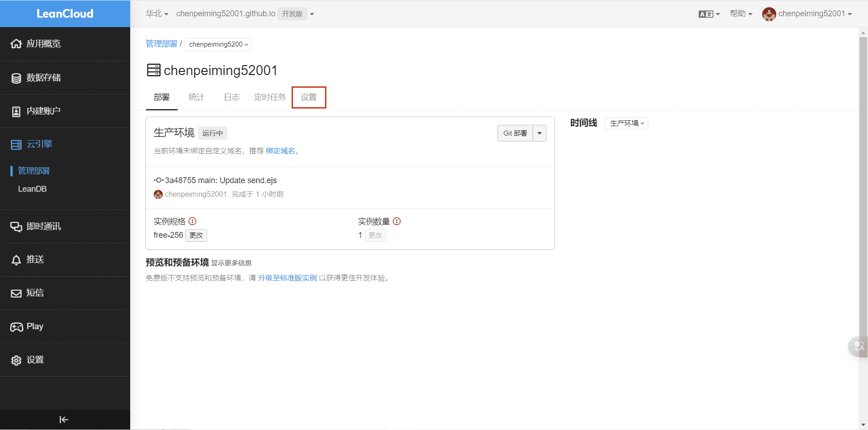
Task: Click the chenpeiming52001 commit author name
Action: (196, 194)
